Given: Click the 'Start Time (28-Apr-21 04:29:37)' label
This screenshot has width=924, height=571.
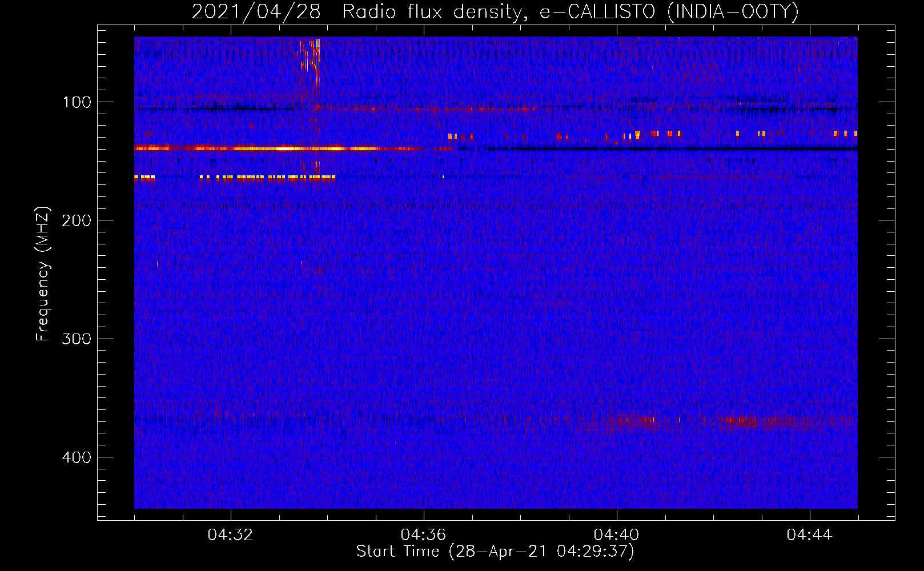Looking at the screenshot, I should tap(495, 552).
